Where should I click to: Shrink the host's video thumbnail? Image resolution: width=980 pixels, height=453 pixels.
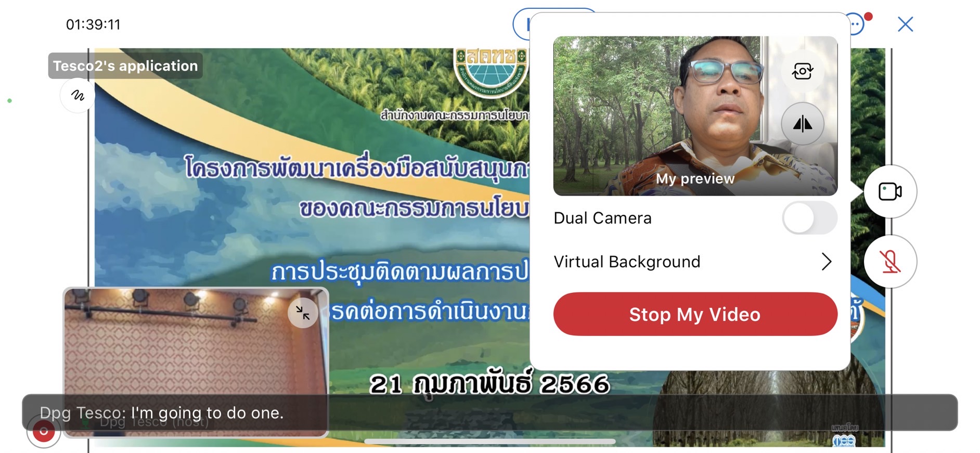303,313
